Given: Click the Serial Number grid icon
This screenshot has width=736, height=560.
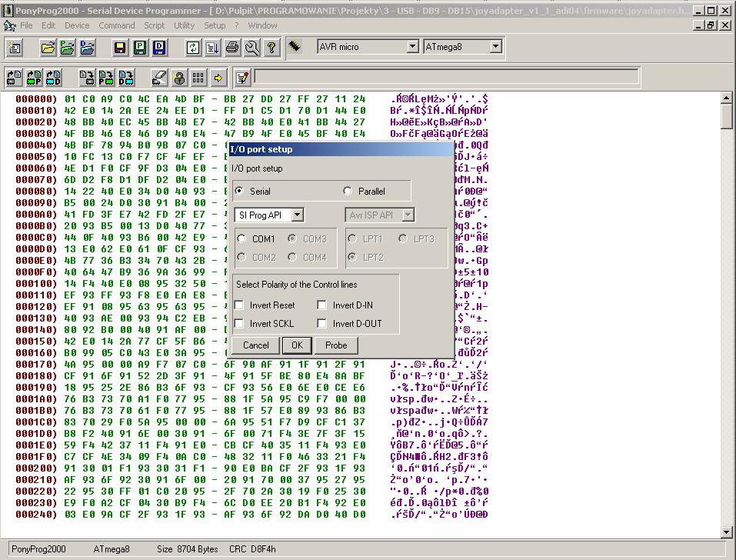Looking at the screenshot, I should tap(199, 78).
